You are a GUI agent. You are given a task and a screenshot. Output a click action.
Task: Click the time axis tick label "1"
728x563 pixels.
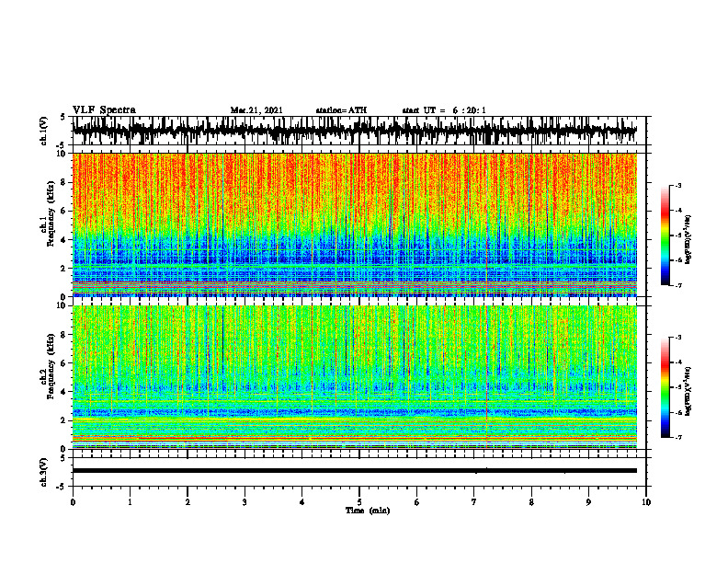click(x=130, y=502)
